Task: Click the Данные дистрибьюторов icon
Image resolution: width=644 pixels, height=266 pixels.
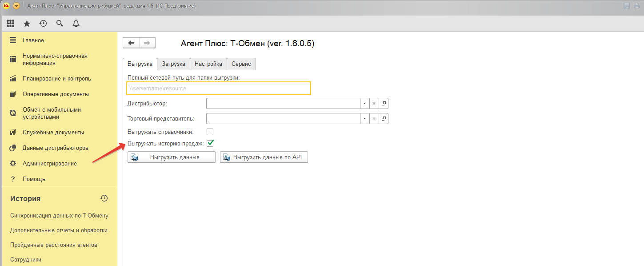Action: 13,148
